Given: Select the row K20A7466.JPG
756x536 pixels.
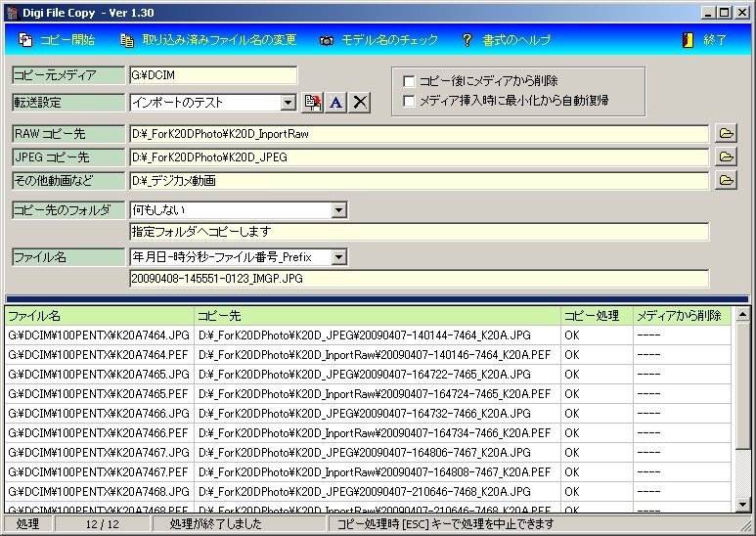Looking at the screenshot, I should click(x=368, y=413).
